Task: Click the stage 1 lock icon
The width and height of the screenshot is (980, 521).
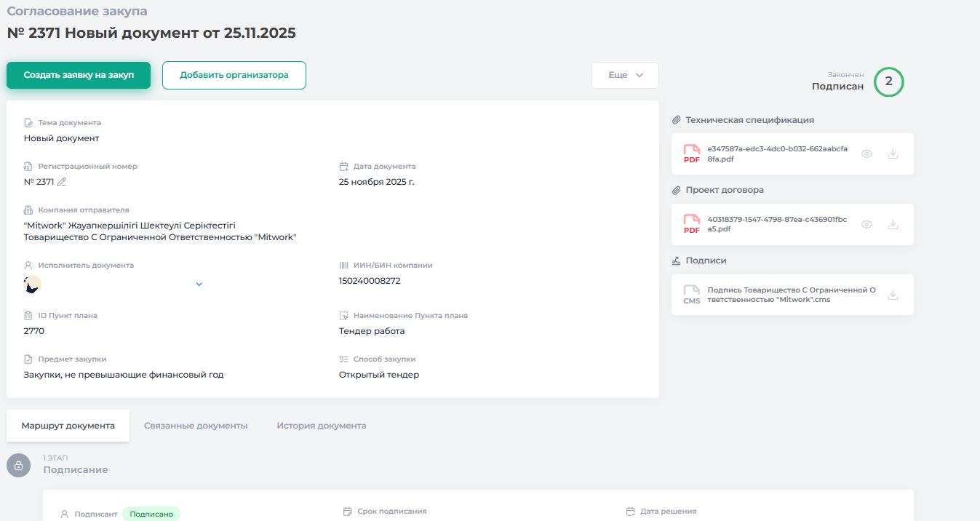Action: pyautogui.click(x=19, y=466)
